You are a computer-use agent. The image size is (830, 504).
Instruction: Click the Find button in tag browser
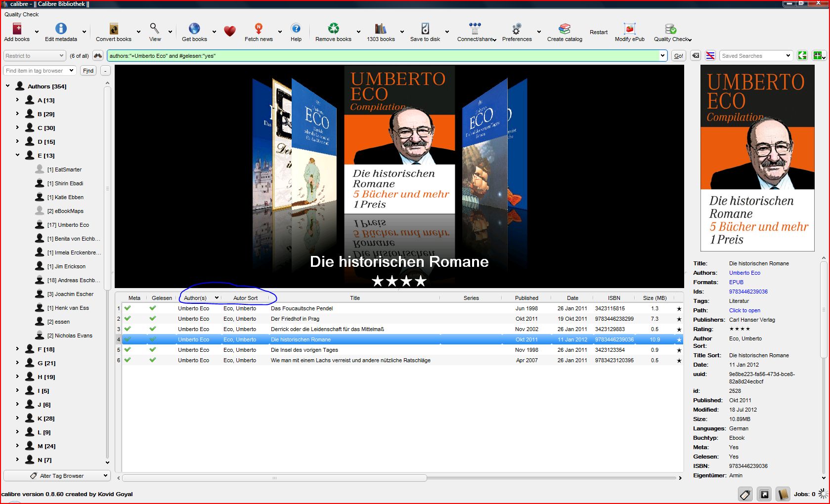(x=88, y=71)
